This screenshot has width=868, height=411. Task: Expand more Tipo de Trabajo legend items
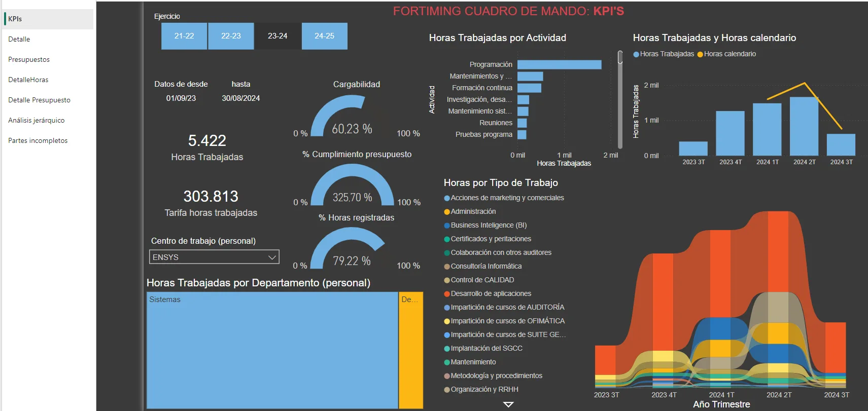click(508, 404)
